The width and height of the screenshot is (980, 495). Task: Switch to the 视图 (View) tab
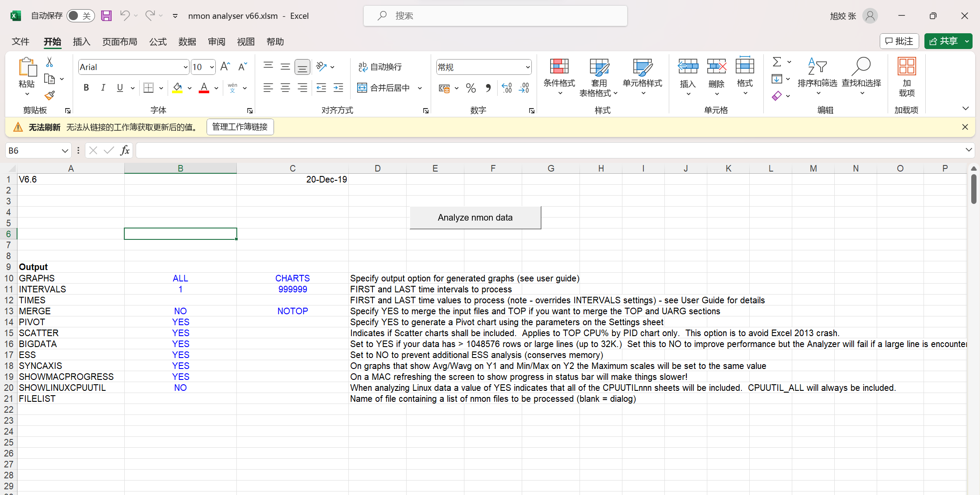pyautogui.click(x=246, y=42)
